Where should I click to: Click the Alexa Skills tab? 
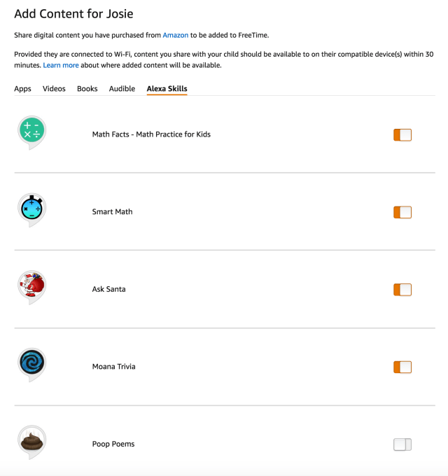pos(167,89)
